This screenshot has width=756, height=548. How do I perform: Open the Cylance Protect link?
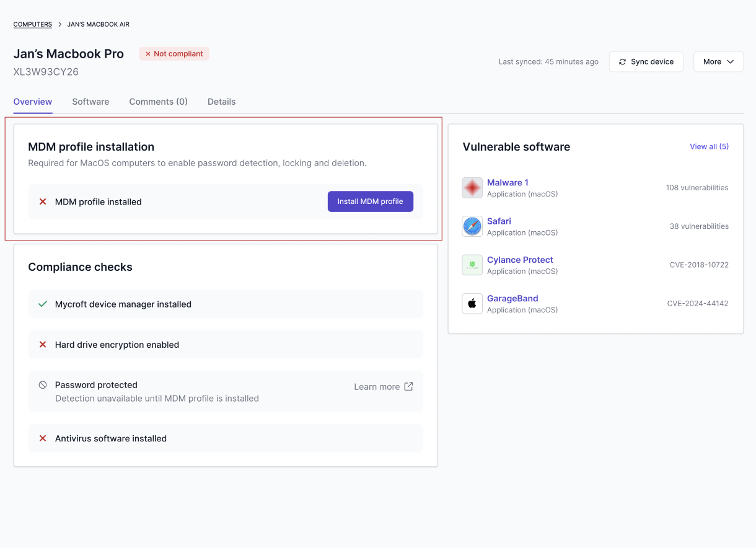point(520,260)
